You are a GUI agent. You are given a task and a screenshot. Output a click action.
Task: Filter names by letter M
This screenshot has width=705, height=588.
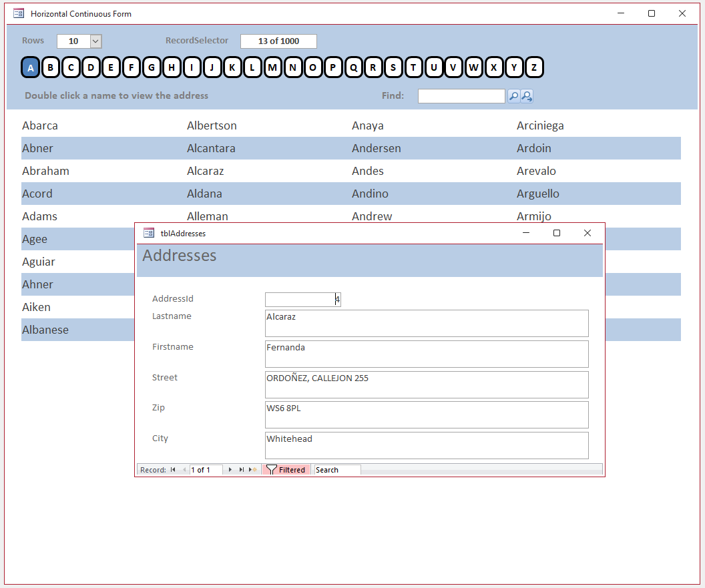coord(272,67)
